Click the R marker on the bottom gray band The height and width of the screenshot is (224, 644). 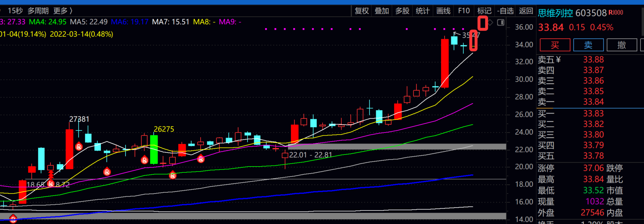(x=13, y=219)
